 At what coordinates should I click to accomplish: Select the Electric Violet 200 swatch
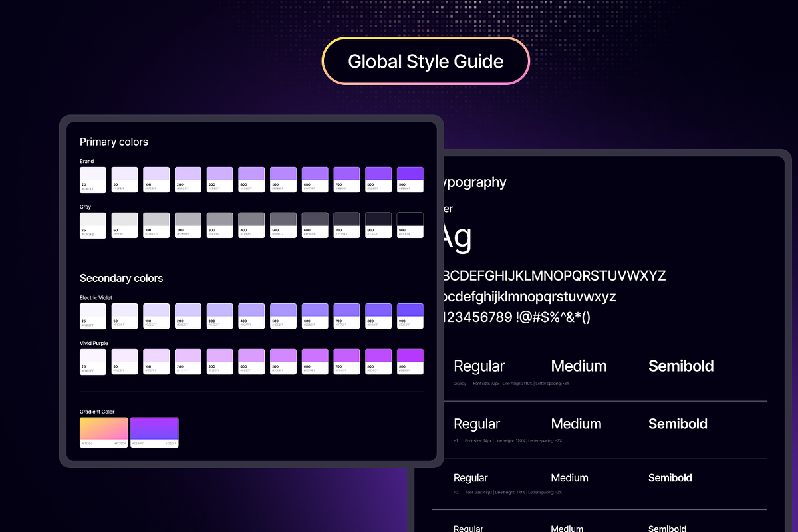188,316
